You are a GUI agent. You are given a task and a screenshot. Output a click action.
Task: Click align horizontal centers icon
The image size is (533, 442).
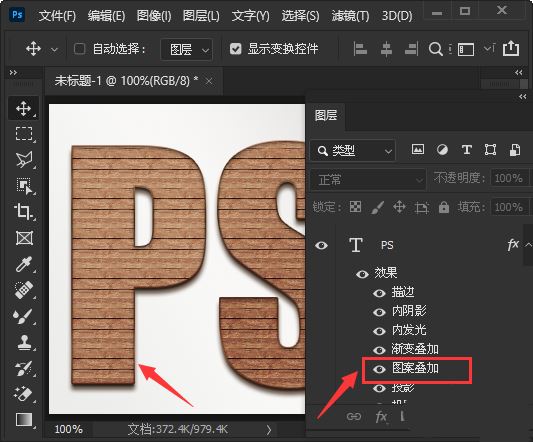(386, 49)
